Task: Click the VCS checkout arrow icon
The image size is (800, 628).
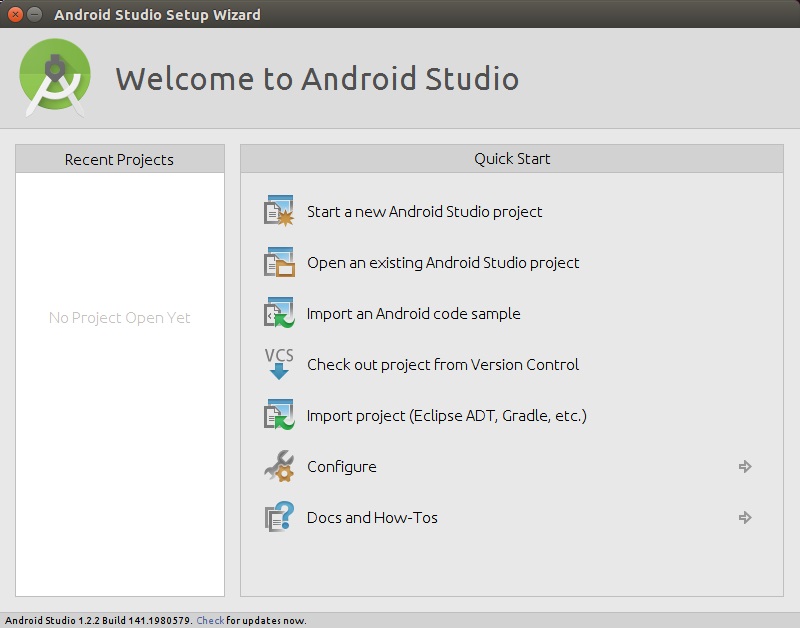Action: click(279, 364)
